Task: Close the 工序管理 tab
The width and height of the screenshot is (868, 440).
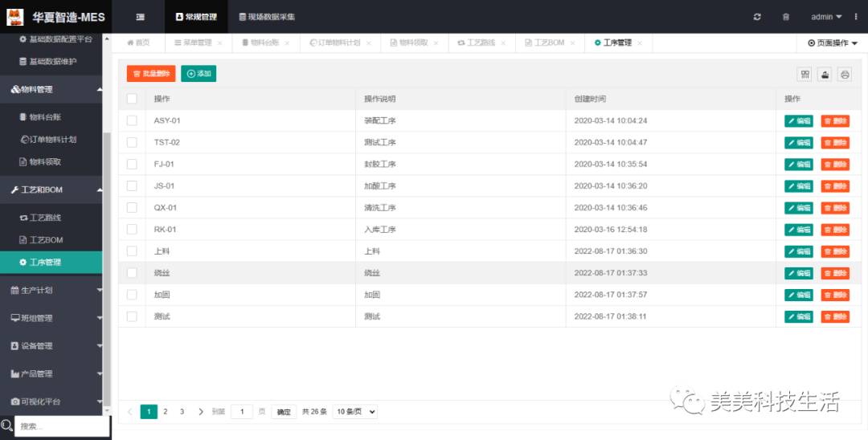Action: [x=640, y=43]
